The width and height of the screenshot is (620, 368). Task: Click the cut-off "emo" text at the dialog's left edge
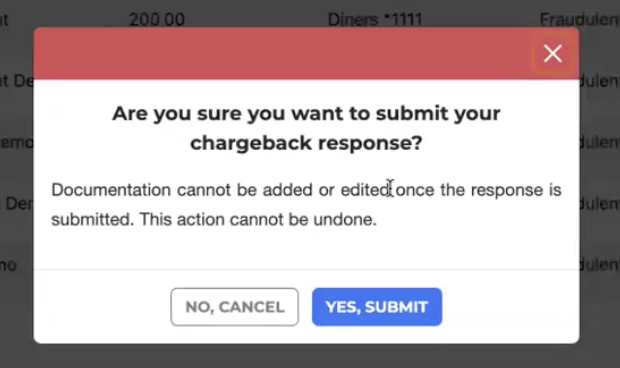tap(17, 142)
